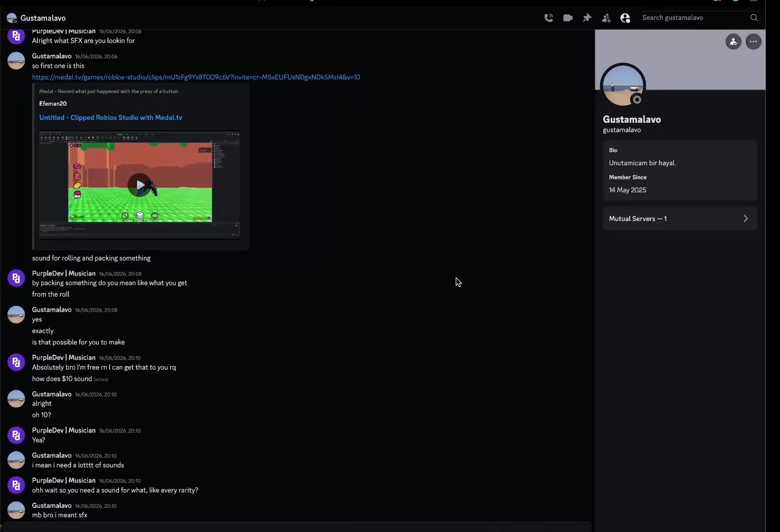Click the message 'exactly'

pos(42,331)
